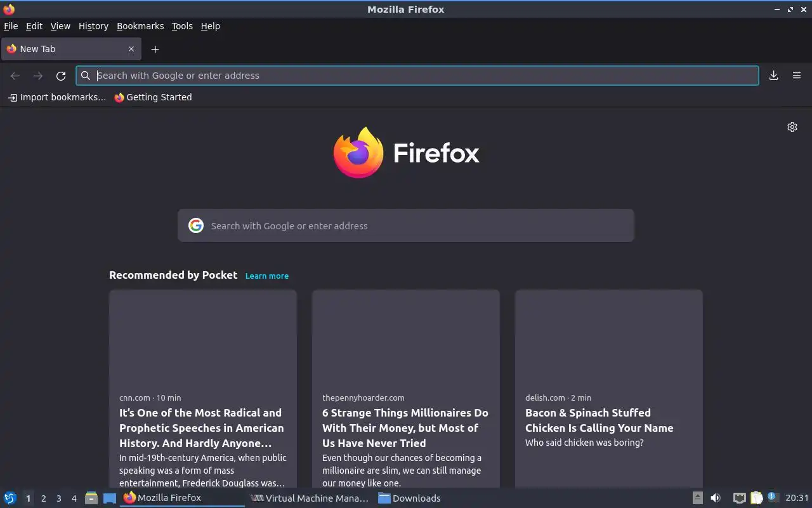Switch to Virtual Machine Manager window
The height and width of the screenshot is (508, 812).
click(310, 498)
